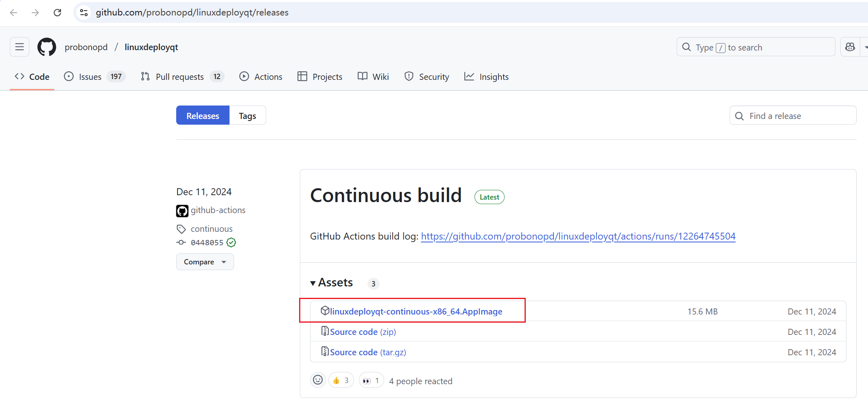Click the Dec 11, 2024 release date heading
Viewport: 868px width, 407px height.
click(x=204, y=192)
